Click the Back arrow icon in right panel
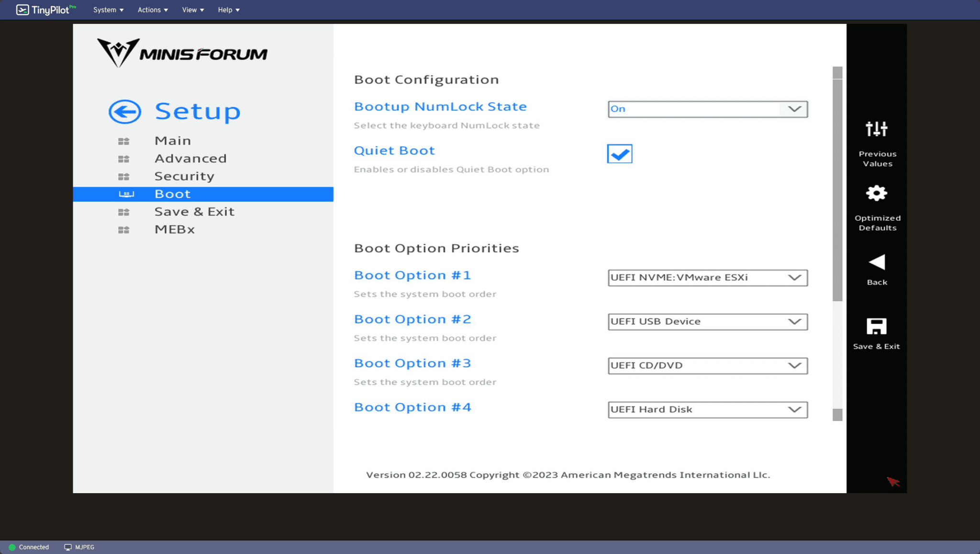 click(876, 261)
